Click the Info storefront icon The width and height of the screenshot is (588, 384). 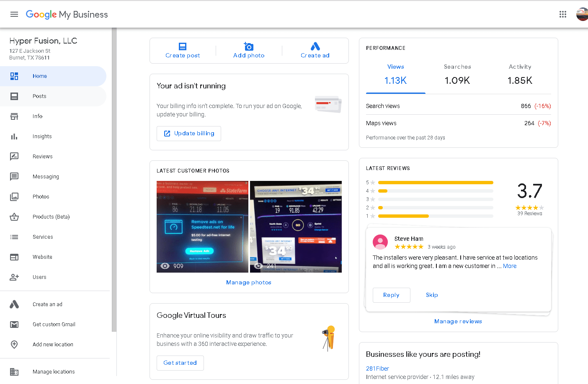coord(14,116)
